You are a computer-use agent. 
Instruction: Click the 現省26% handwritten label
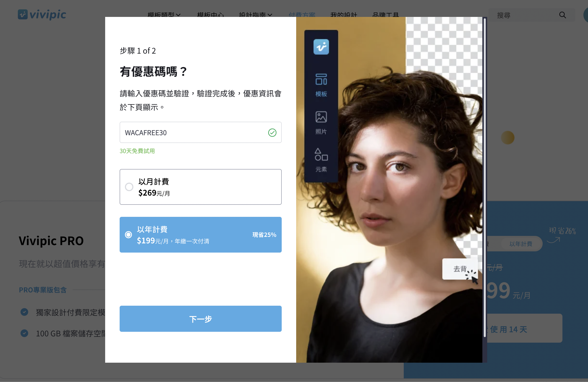pyautogui.click(x=562, y=231)
